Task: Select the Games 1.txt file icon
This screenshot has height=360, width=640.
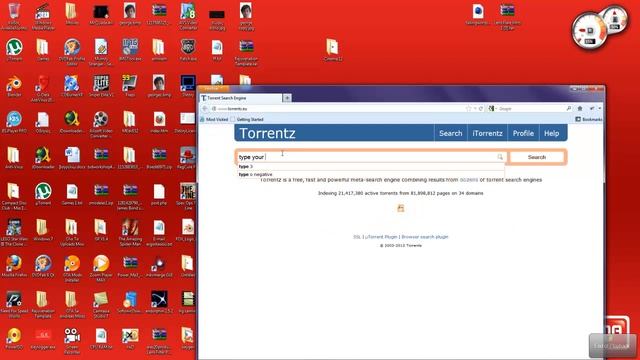Action: click(72, 195)
